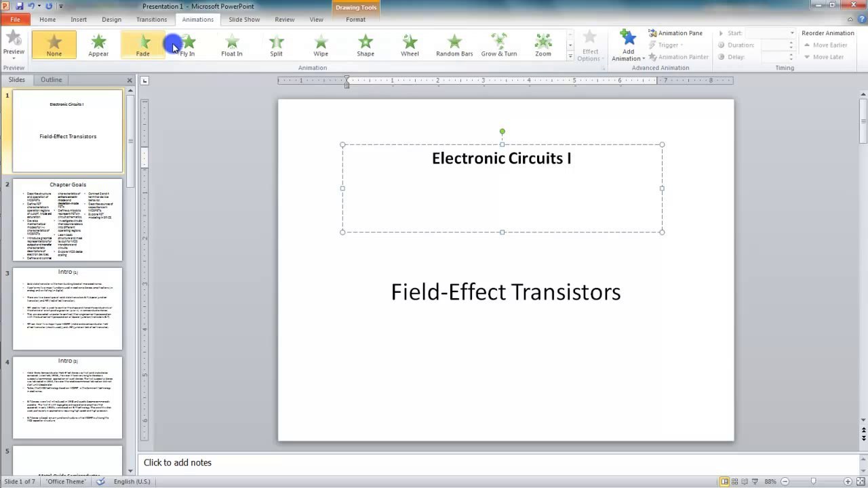Click English (U.S.) language indicator
This screenshot has width=868, height=488.
(132, 481)
